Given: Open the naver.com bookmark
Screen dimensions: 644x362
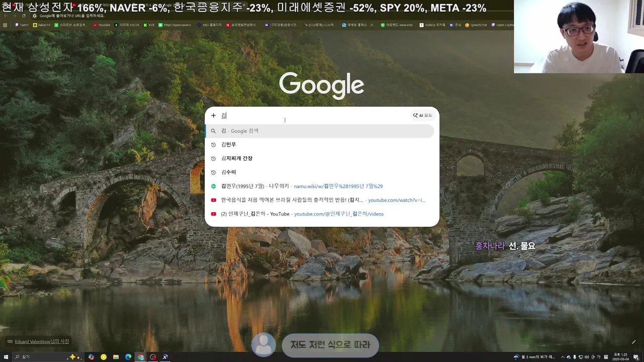Looking at the screenshot, I should (x=175, y=25).
